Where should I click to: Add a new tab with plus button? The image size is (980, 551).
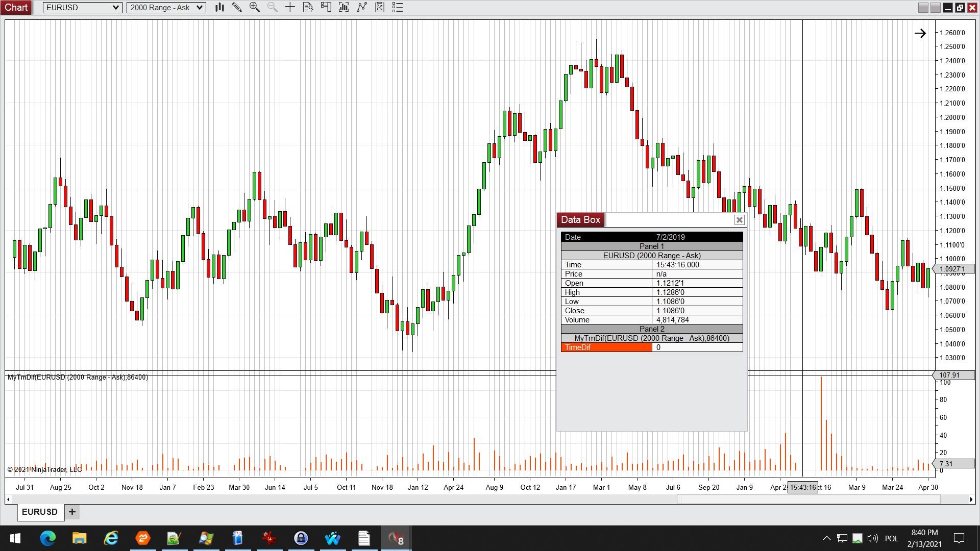pyautogui.click(x=72, y=512)
